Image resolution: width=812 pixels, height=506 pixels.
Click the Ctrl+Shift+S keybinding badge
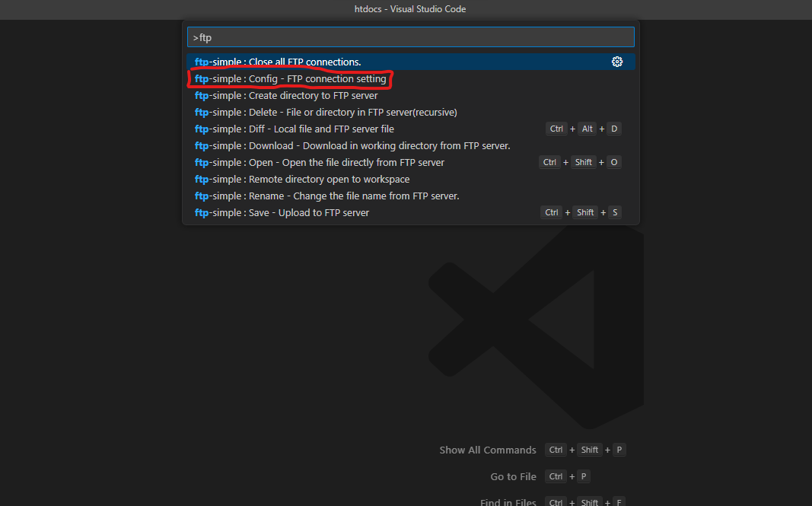[580, 212]
